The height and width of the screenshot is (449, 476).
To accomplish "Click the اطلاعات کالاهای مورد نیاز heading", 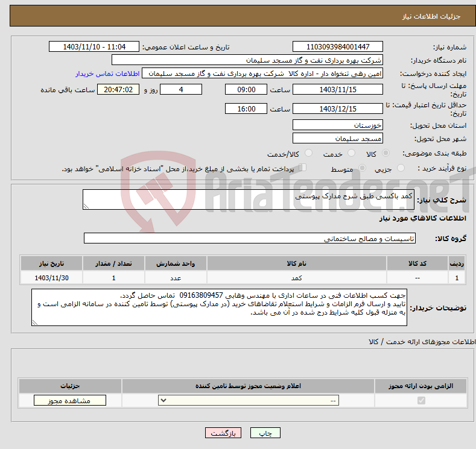I will [x=422, y=218].
